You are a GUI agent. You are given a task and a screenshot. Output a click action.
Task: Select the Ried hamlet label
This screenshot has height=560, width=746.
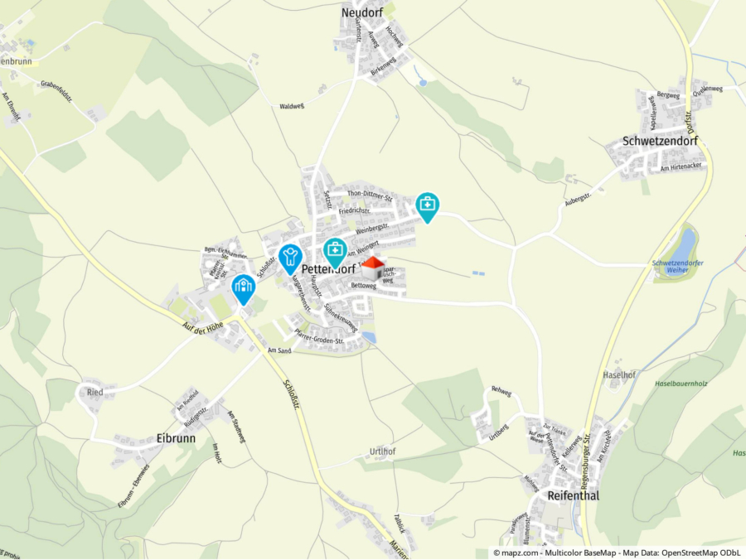tap(95, 392)
